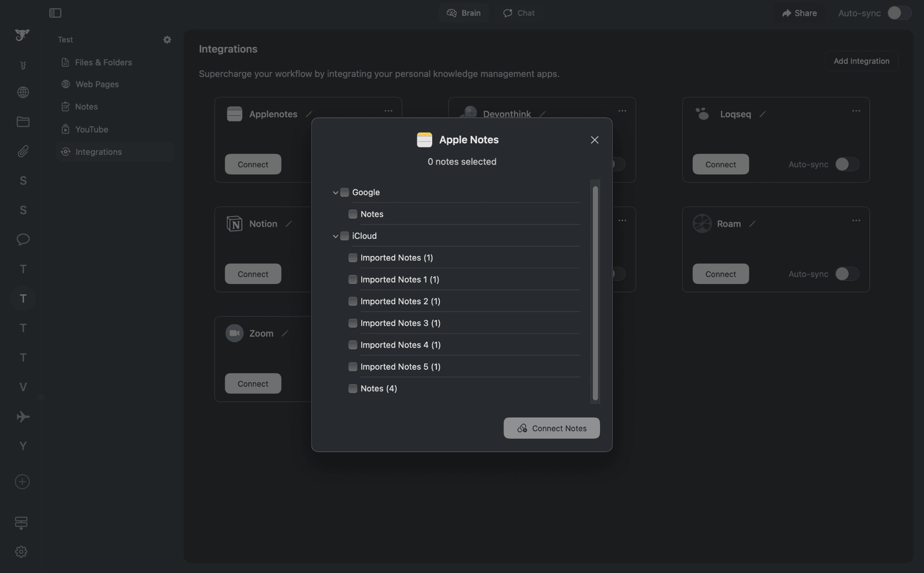Connect the Roam integration
924x573 pixels.
(x=721, y=274)
